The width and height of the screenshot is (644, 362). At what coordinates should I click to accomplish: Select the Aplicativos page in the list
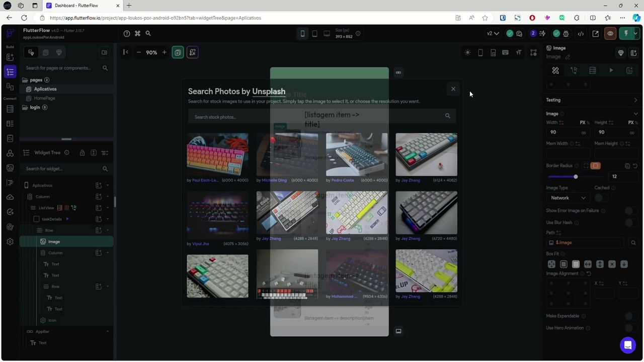coord(45,89)
